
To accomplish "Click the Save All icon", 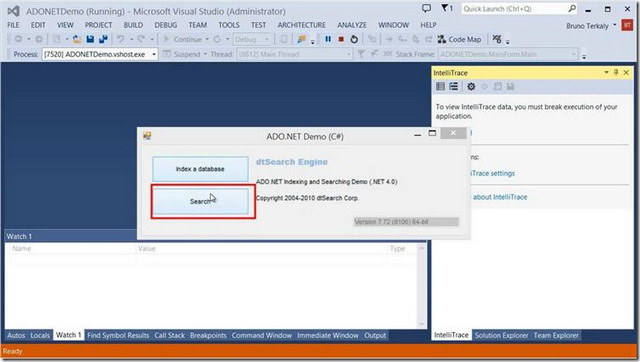I will click(x=103, y=39).
